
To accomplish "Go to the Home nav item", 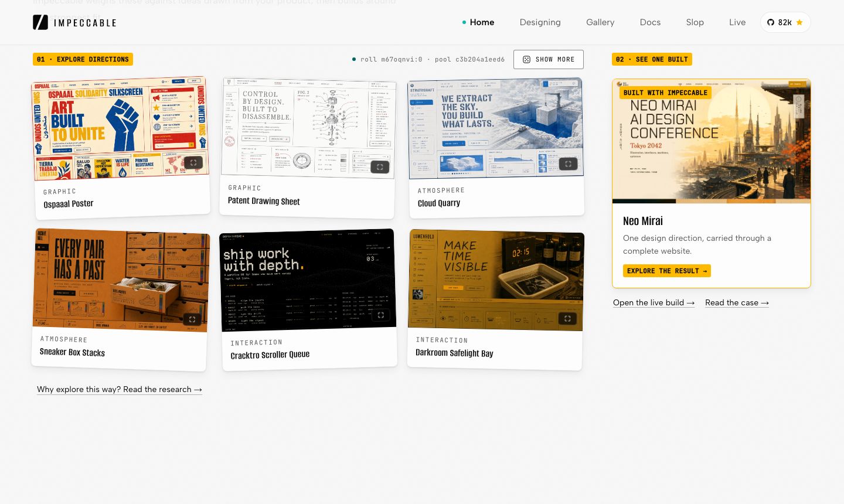I will tap(478, 22).
